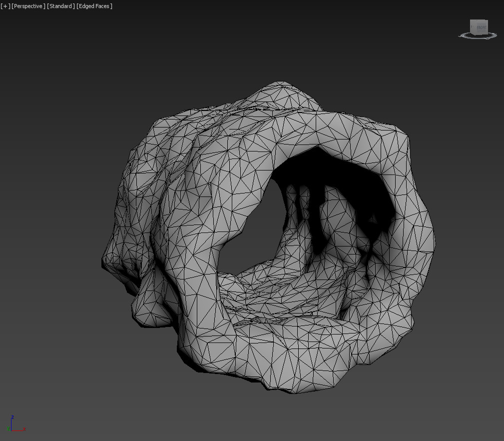Screen dimensions: 504x441
Task: Click the world axis tripod origin
Action: [x=11, y=430]
